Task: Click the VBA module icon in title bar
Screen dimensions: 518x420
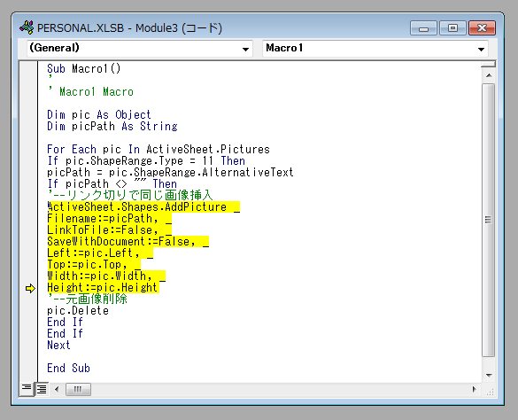Action: [27, 27]
